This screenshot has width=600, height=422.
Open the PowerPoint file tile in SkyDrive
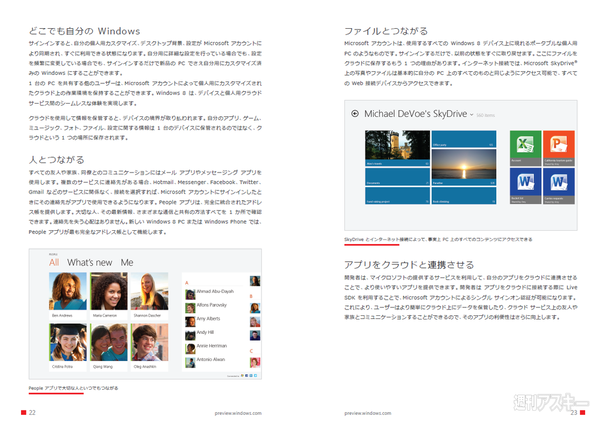tap(559, 148)
